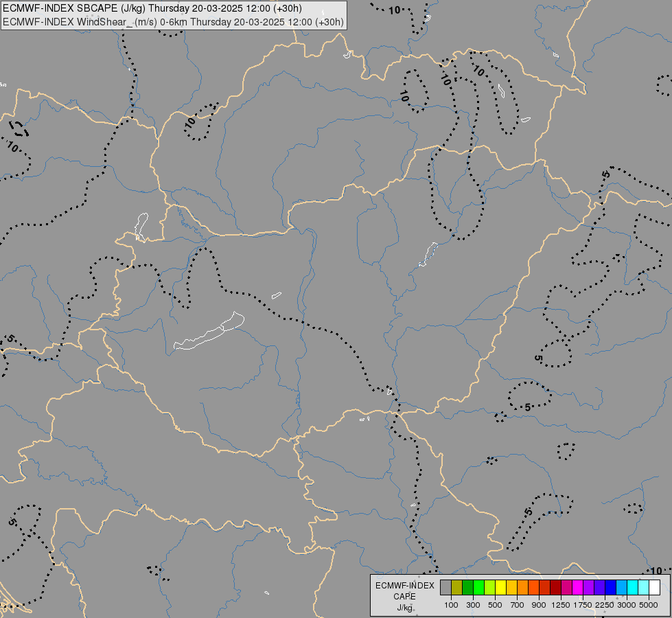The width and height of the screenshot is (672, 618).
Task: Click the amber swatch left of 700 tick
Action: click(x=511, y=587)
